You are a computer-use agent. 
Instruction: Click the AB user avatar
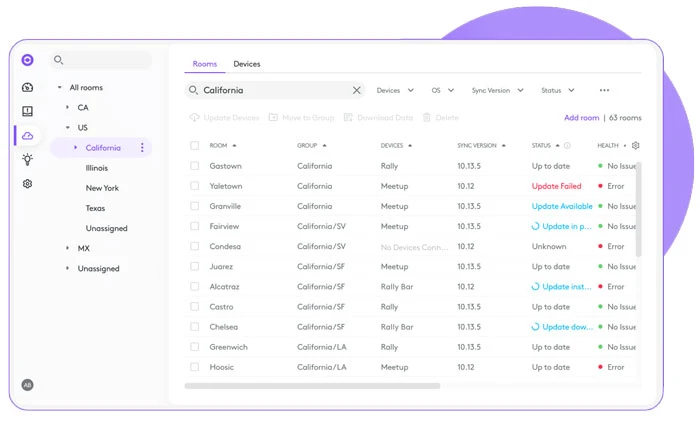click(27, 385)
